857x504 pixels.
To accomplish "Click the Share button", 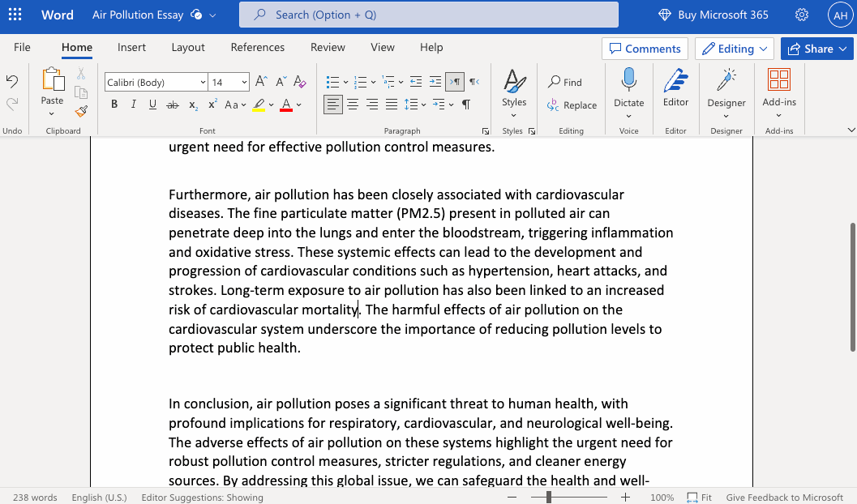I will coord(817,49).
